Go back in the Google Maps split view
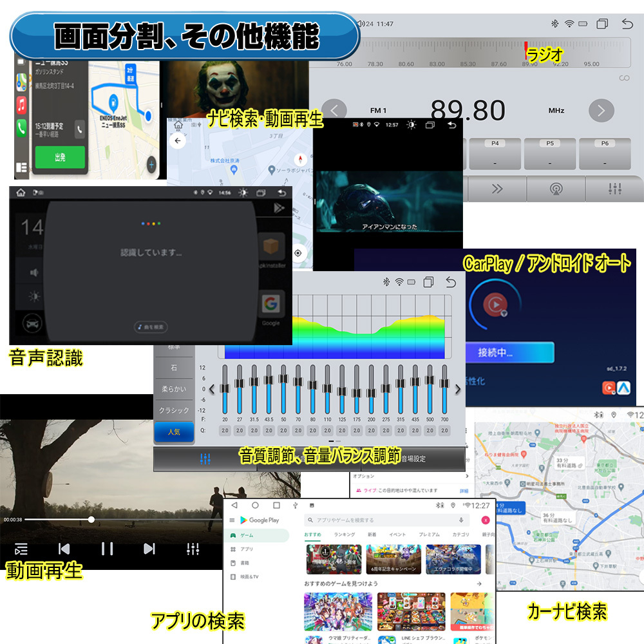Image resolution: width=644 pixels, height=644 pixels. click(x=178, y=140)
